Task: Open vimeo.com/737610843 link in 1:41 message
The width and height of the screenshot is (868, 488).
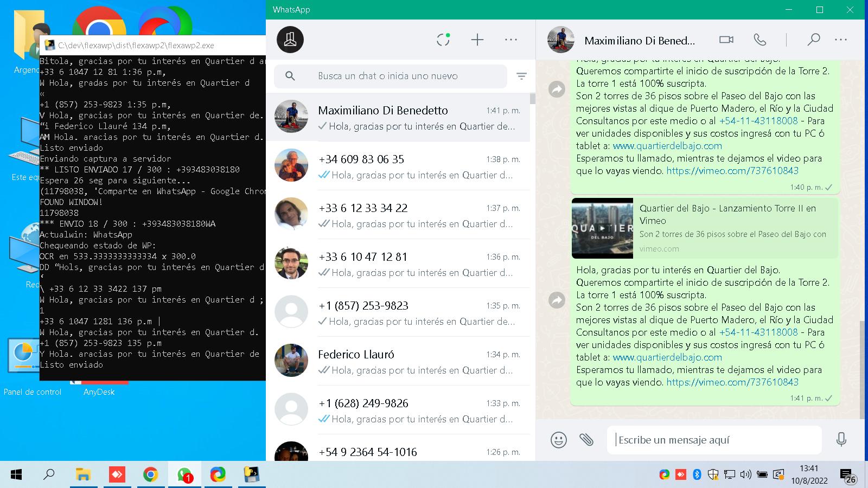Action: click(732, 382)
